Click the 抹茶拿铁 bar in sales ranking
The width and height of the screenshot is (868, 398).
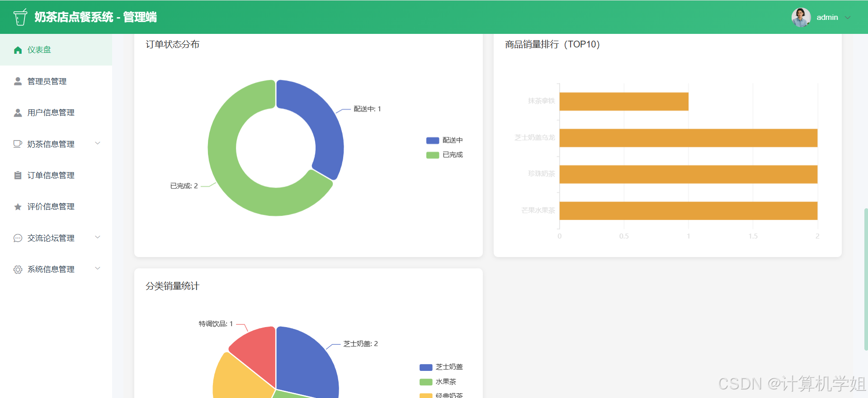coord(624,102)
